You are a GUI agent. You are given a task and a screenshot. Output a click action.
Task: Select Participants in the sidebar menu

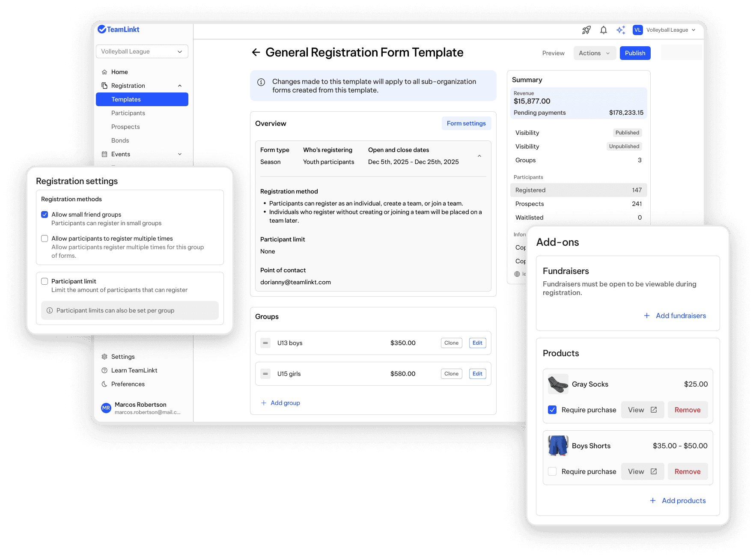pos(128,113)
